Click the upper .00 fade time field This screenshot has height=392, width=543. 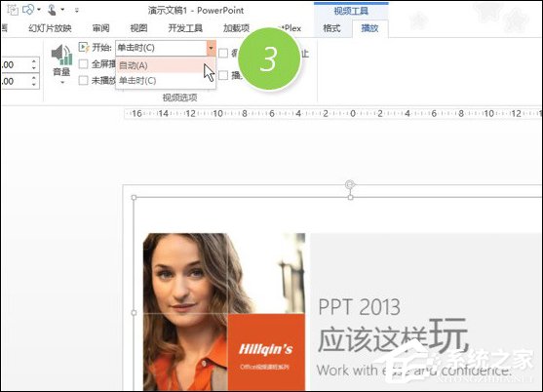pos(16,64)
